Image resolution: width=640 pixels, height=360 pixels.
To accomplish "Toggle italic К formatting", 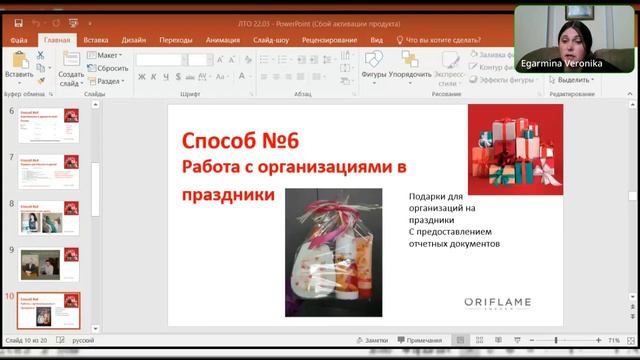I will pyautogui.click(x=153, y=76).
